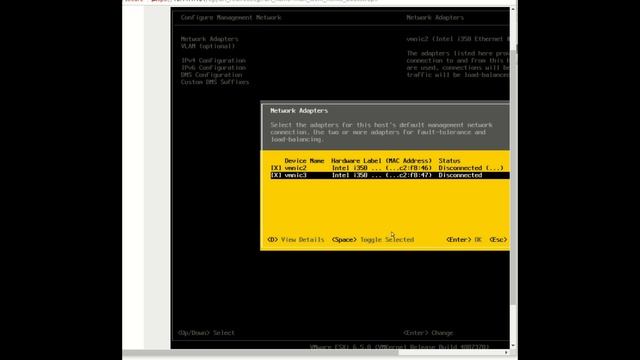This screenshot has height=360, width=640.
Task: Click MAC address ending f8:47
Action: (409, 175)
